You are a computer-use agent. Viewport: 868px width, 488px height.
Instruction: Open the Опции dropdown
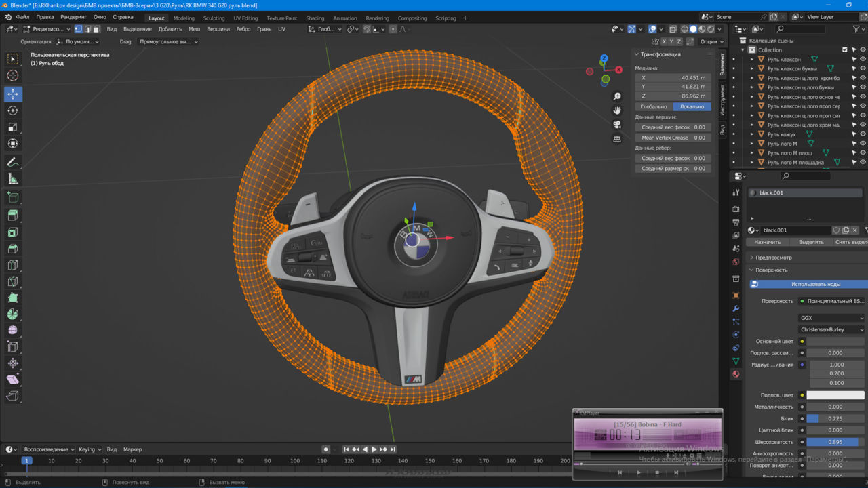pos(711,41)
